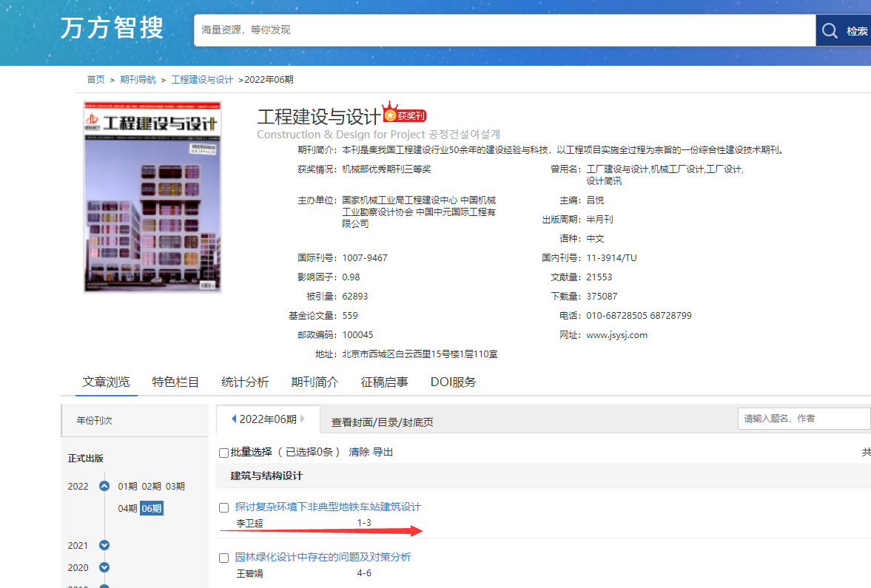Check the box for 园林绿化设计中存在的问题及对策分析
This screenshot has height=588, width=871.
pyautogui.click(x=224, y=558)
